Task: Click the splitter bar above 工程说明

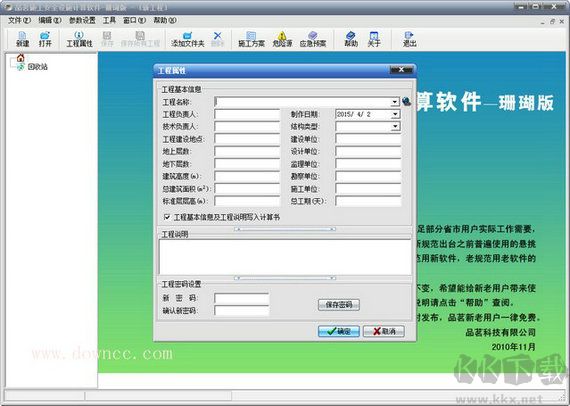Action: click(x=285, y=229)
